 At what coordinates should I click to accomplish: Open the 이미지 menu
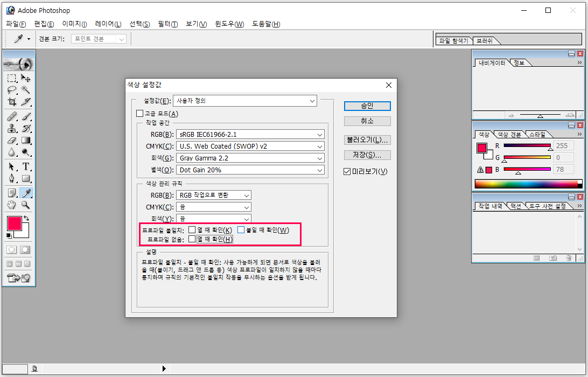(x=74, y=24)
